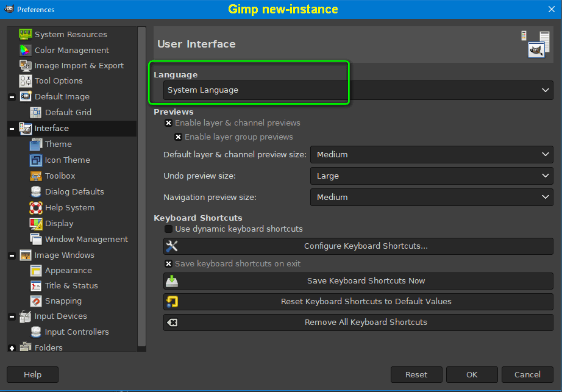Click the Dialog Defaults icon
Viewport: 562px width, 392px height.
pos(36,191)
